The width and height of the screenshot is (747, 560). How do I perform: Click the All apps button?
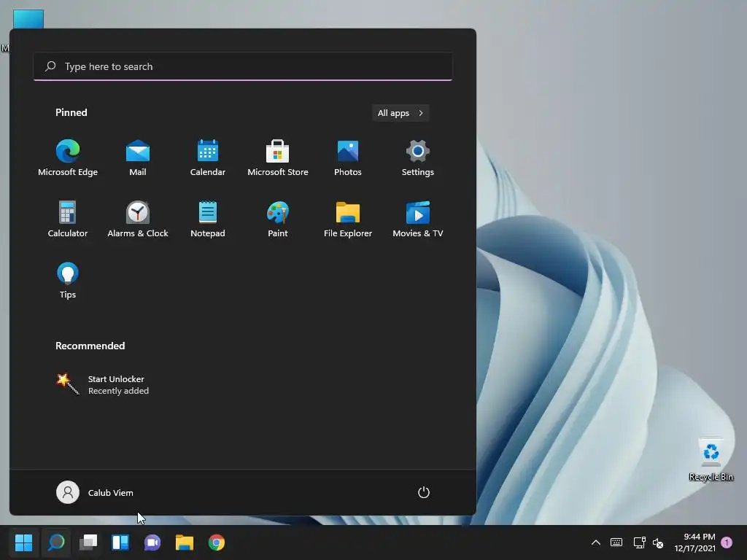click(x=400, y=113)
